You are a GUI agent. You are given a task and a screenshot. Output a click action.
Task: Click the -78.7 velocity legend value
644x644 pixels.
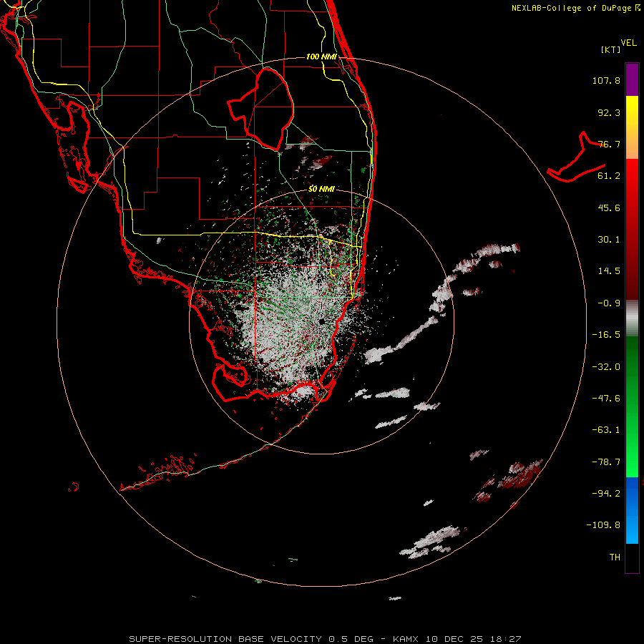coord(606,462)
